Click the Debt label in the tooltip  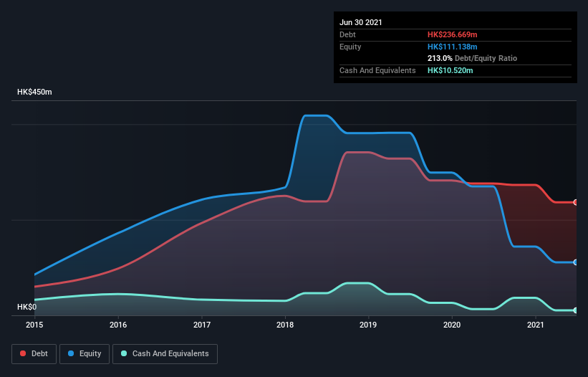347,34
